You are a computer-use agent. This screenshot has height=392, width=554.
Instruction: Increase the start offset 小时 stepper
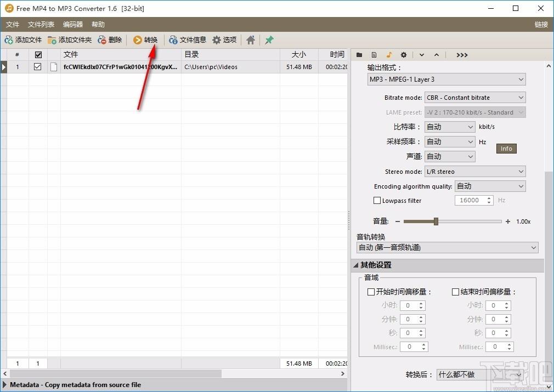click(x=421, y=303)
